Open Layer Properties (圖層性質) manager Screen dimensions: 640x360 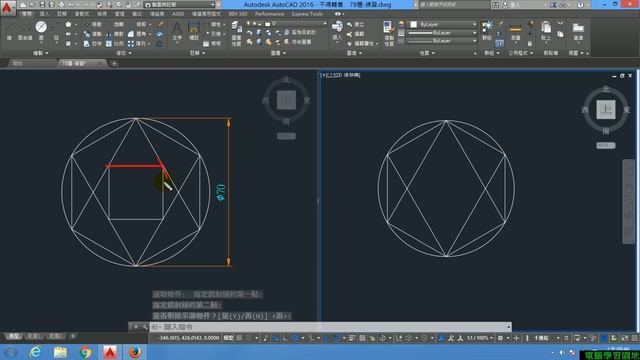(236, 33)
